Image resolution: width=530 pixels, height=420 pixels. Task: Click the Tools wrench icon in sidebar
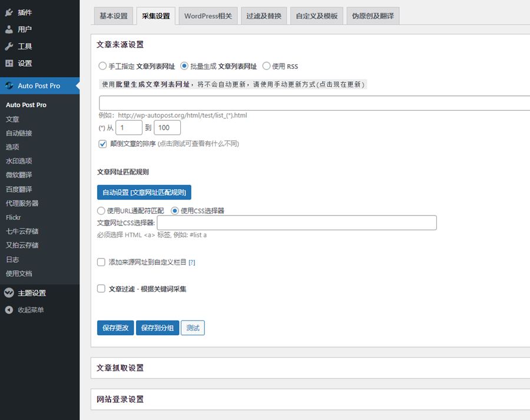(9, 47)
